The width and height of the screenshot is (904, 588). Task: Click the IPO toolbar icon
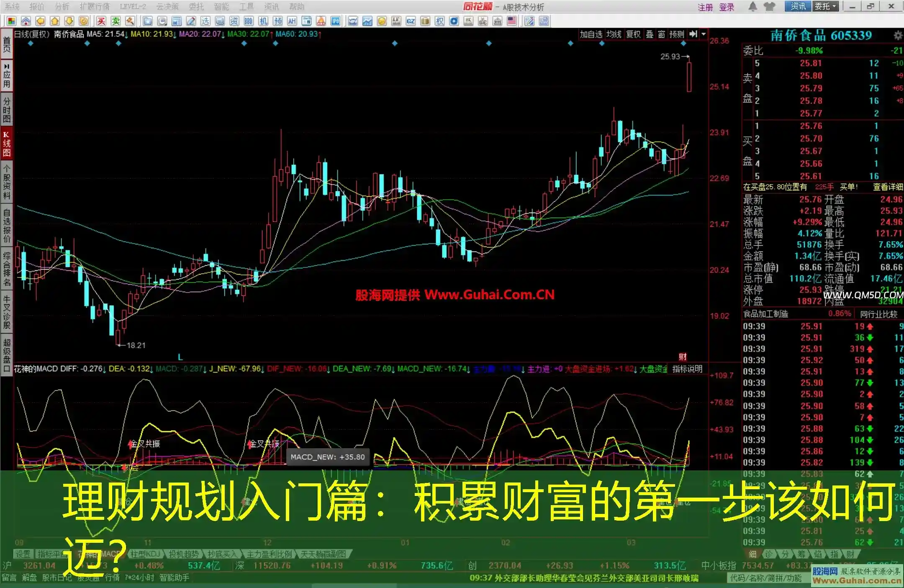[x=335, y=21]
